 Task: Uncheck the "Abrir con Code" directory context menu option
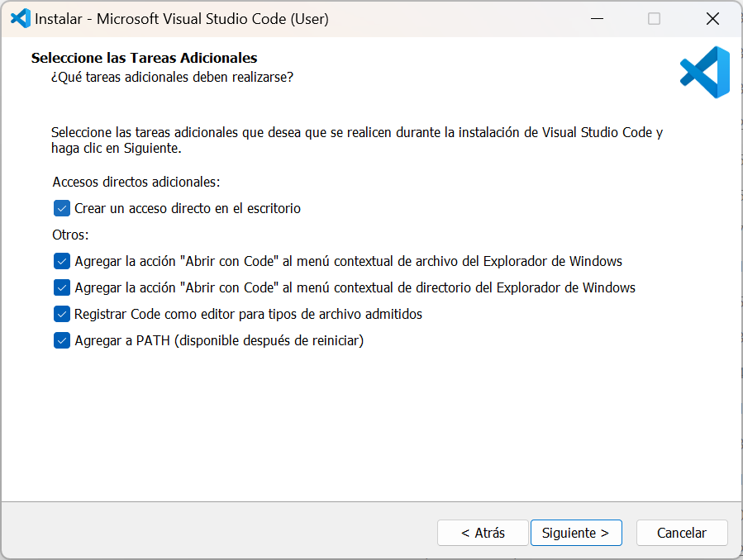click(x=61, y=287)
